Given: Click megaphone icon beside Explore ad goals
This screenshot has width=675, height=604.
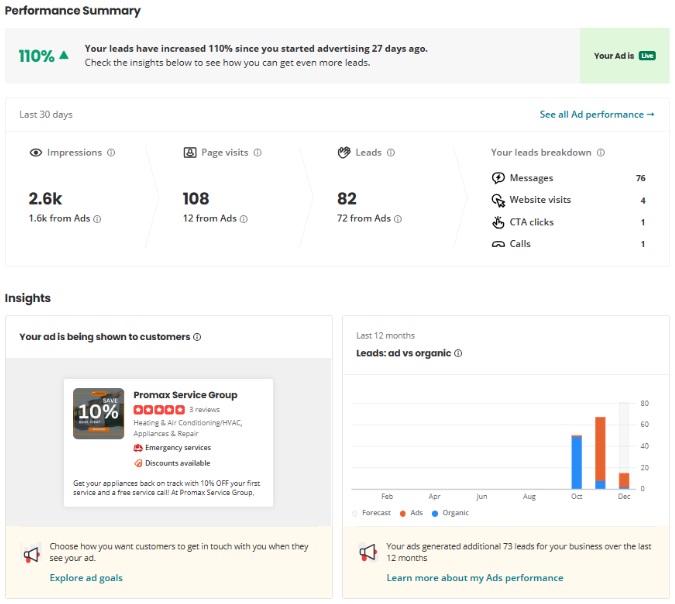Looking at the screenshot, I should [x=32, y=554].
